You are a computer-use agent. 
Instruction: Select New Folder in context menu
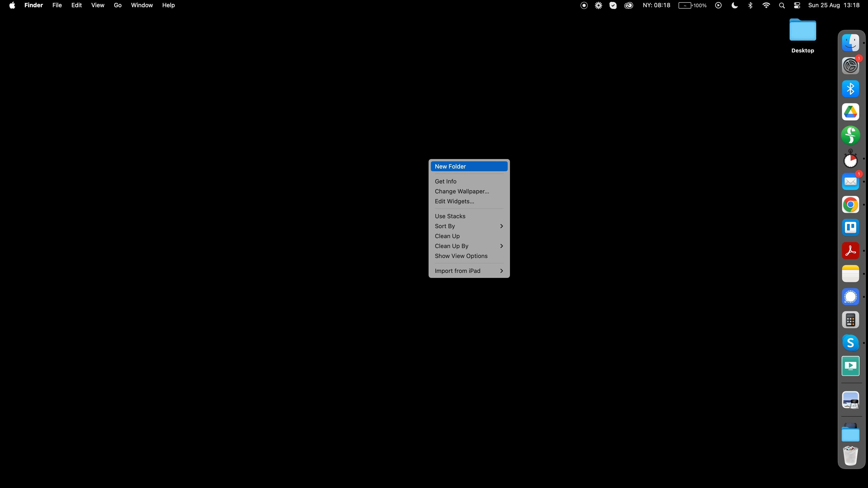click(469, 166)
